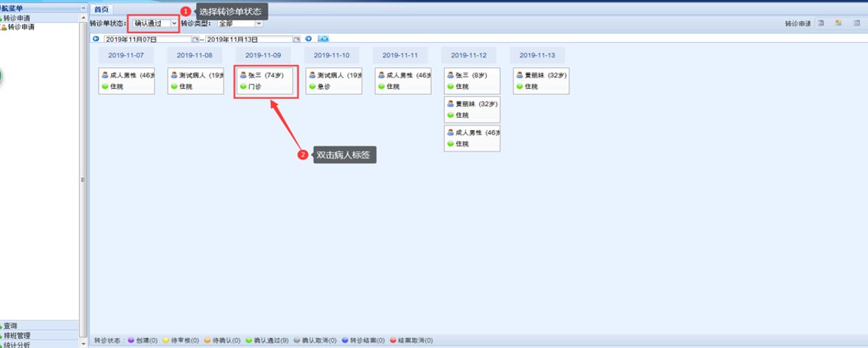Open the start date calendar picker
This screenshot has height=348, width=868.
(x=195, y=38)
